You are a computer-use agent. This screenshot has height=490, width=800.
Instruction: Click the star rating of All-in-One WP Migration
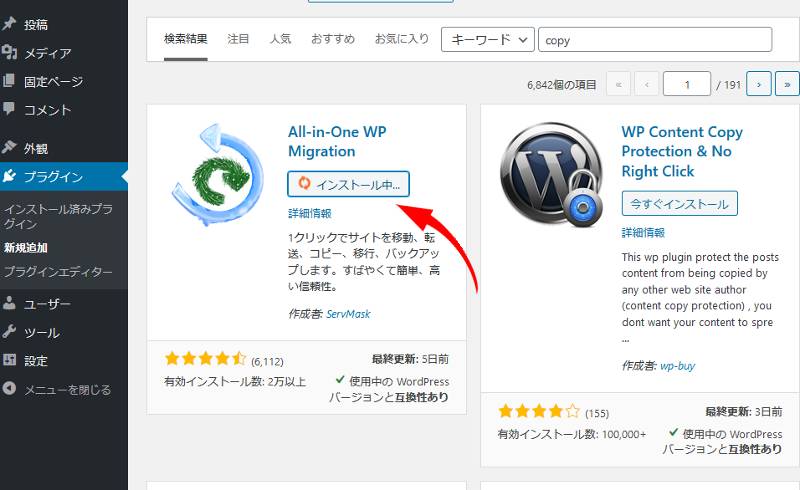click(206, 359)
